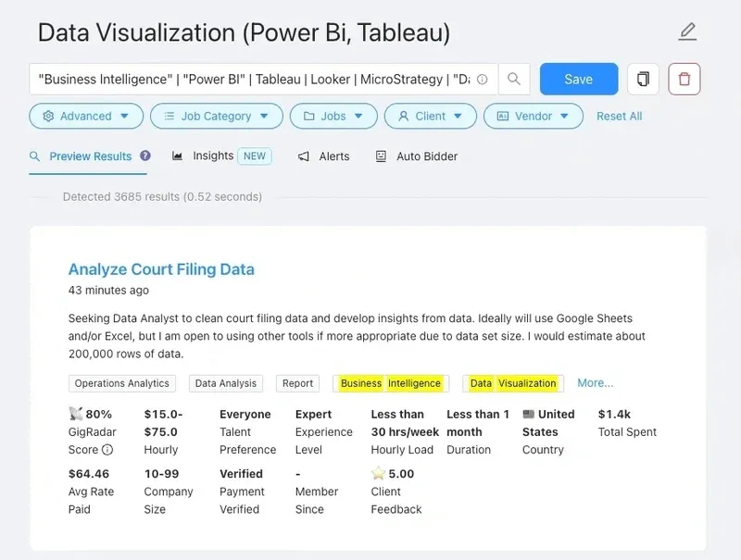This screenshot has height=560, width=741.
Task: Click the Advanced gear icon
Action: pos(48,116)
